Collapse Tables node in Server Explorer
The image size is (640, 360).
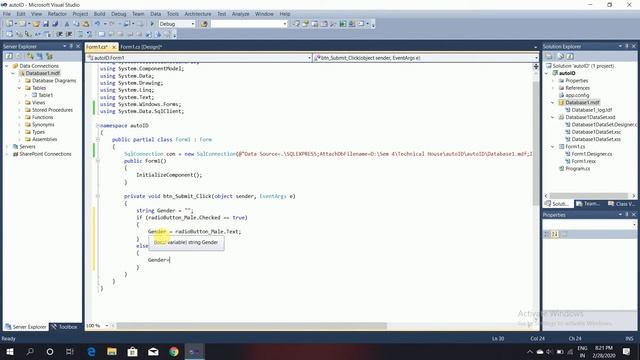pyautogui.click(x=19, y=88)
